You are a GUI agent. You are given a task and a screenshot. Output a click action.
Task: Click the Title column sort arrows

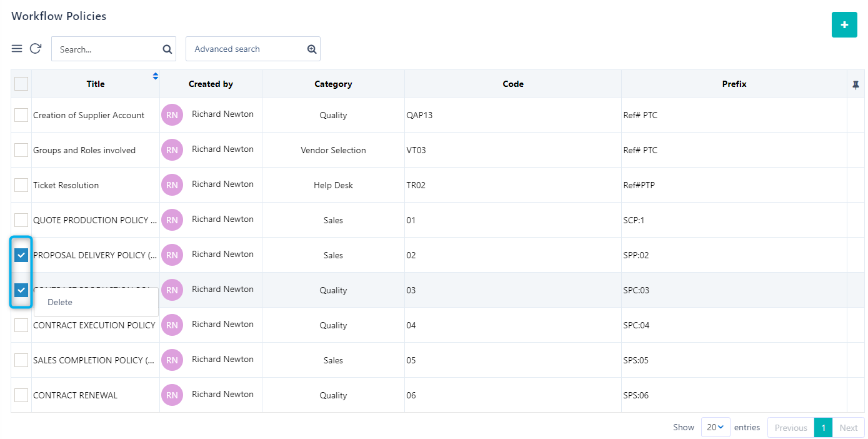(x=155, y=76)
